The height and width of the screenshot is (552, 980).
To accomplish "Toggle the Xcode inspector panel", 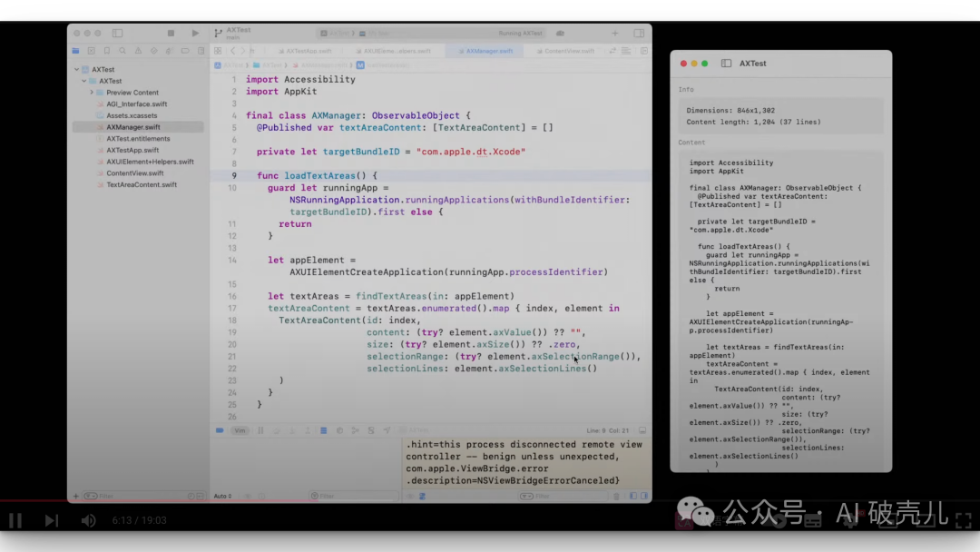I will tap(640, 34).
